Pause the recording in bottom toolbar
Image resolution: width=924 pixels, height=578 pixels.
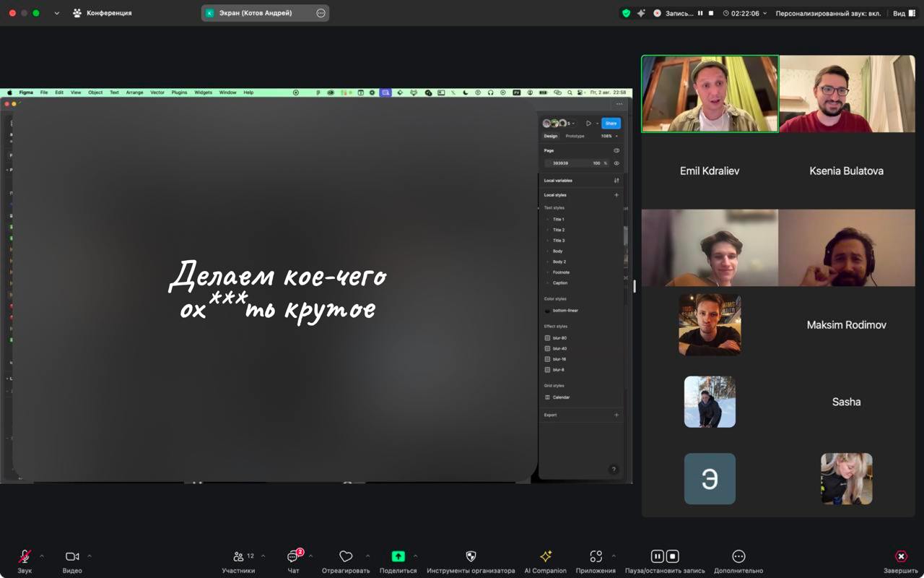point(657,556)
